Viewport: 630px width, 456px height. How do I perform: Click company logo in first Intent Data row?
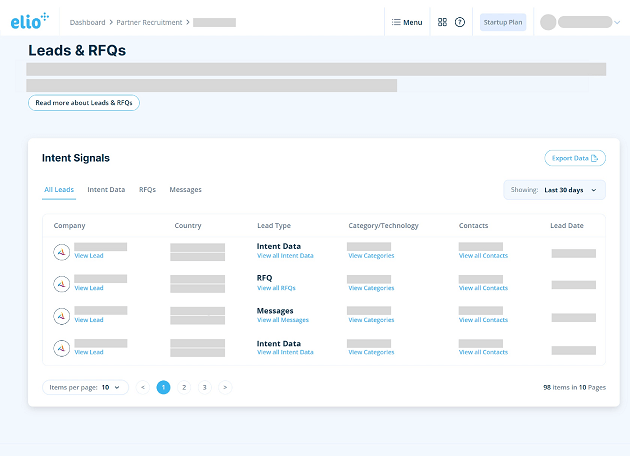[x=61, y=252]
